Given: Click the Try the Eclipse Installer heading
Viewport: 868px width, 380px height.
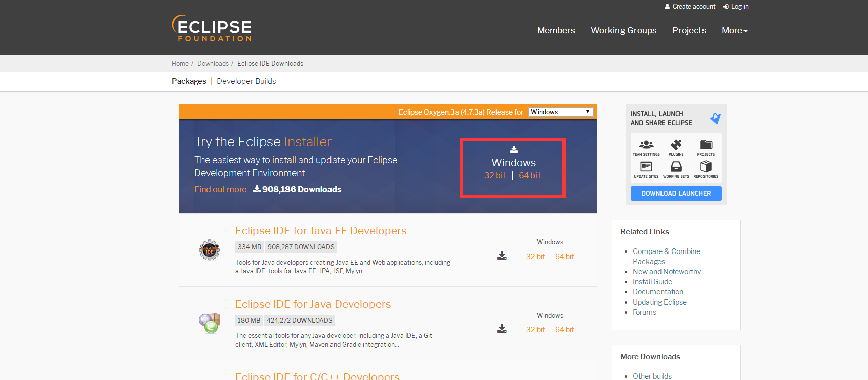Looking at the screenshot, I should 263,142.
